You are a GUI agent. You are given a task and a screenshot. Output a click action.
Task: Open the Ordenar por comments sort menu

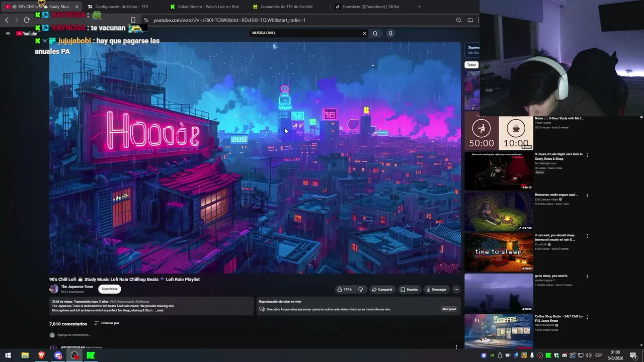click(x=107, y=323)
